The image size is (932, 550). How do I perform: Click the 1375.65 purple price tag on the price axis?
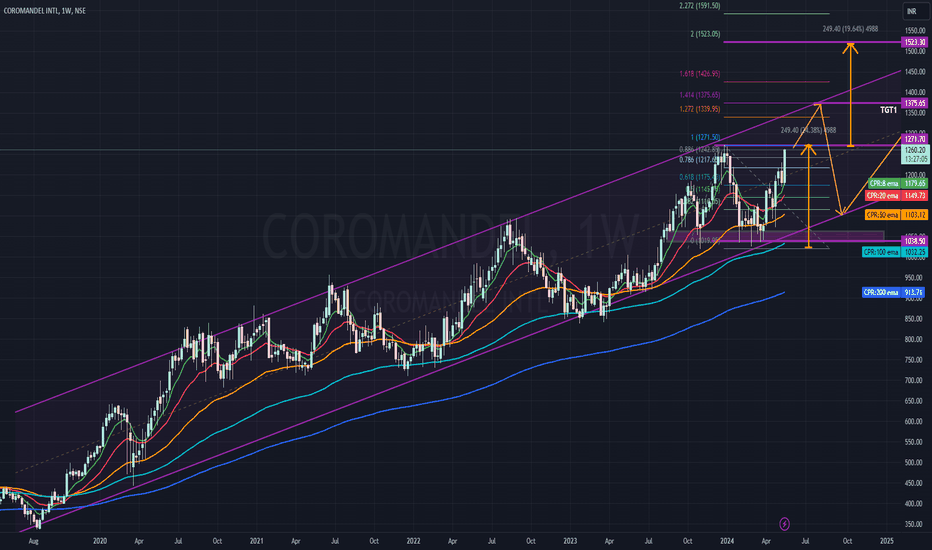pos(915,103)
